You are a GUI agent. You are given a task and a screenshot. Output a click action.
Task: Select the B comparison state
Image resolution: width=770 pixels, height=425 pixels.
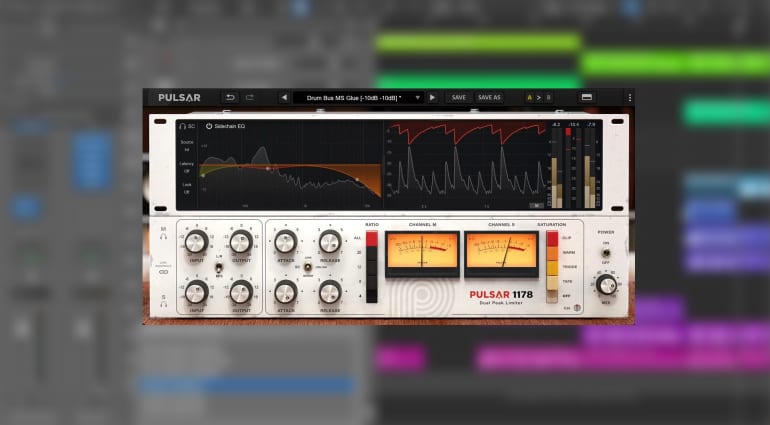pos(548,98)
